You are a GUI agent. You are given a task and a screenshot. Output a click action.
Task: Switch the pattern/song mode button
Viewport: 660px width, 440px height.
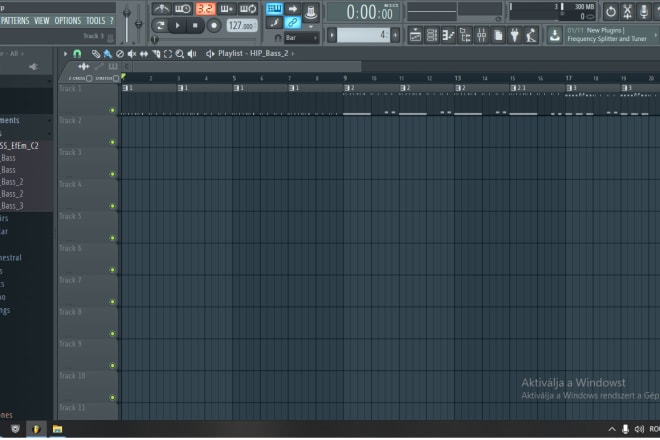160,26
